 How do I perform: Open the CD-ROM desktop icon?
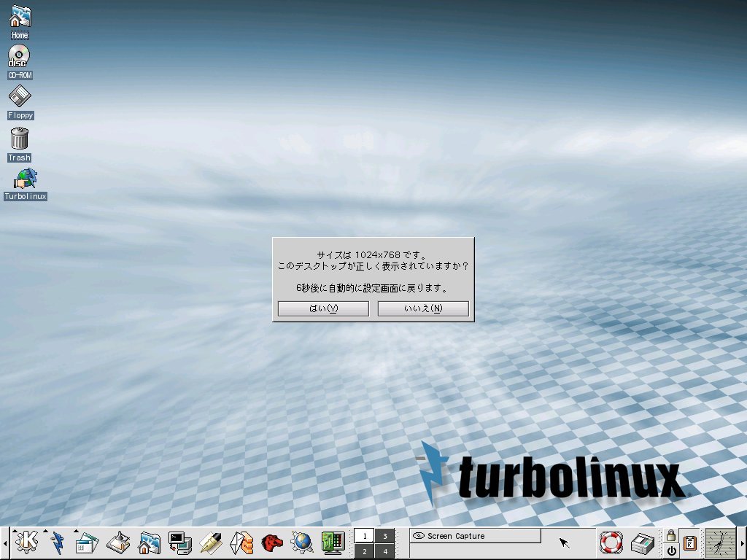[x=20, y=62]
